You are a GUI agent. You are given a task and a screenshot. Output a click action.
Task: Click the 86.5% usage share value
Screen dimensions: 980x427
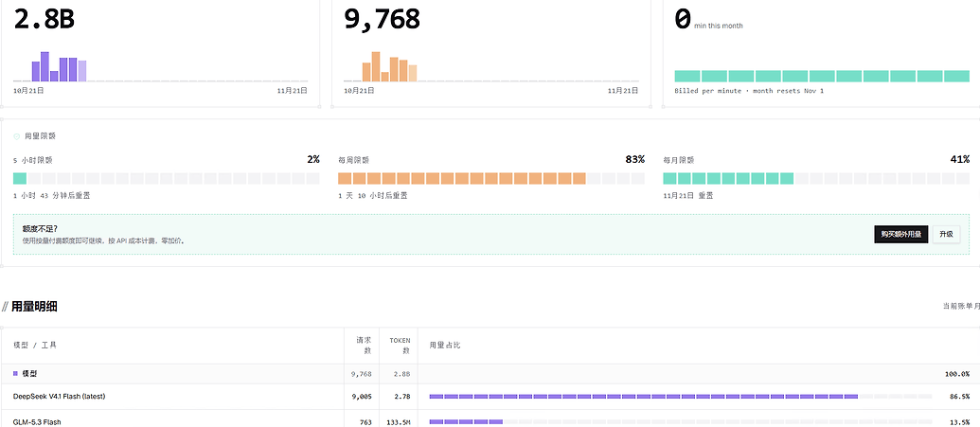point(959,397)
